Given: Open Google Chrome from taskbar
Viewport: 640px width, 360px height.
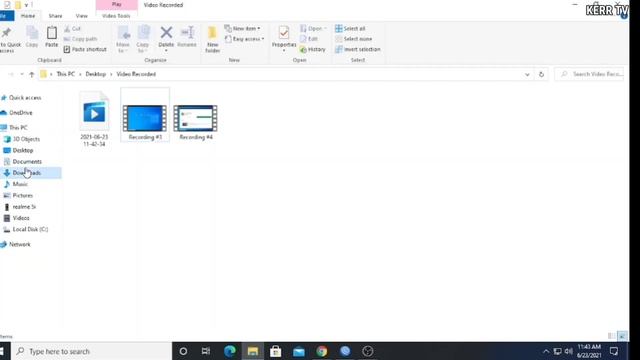Looking at the screenshot, I should (x=322, y=351).
